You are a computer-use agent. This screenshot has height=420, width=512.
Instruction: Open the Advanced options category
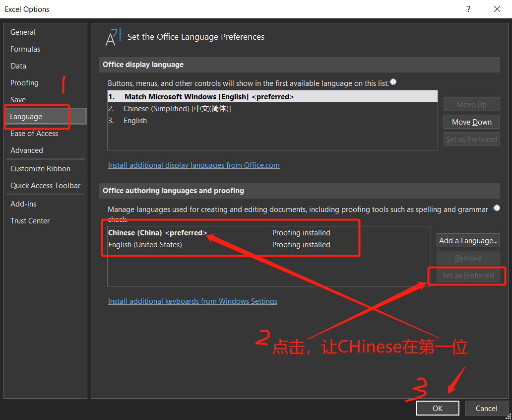46,150
